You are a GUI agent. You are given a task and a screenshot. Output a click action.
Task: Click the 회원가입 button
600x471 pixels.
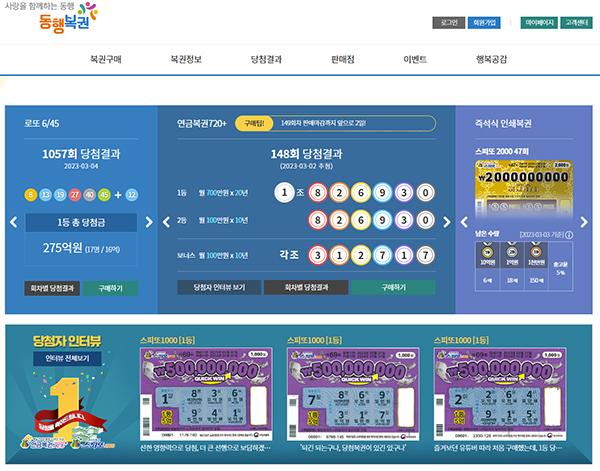pyautogui.click(x=484, y=23)
